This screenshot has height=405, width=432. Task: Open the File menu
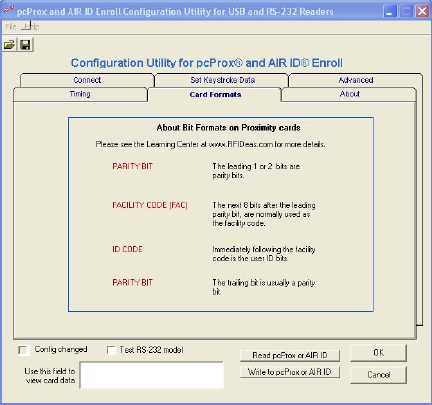(x=11, y=27)
